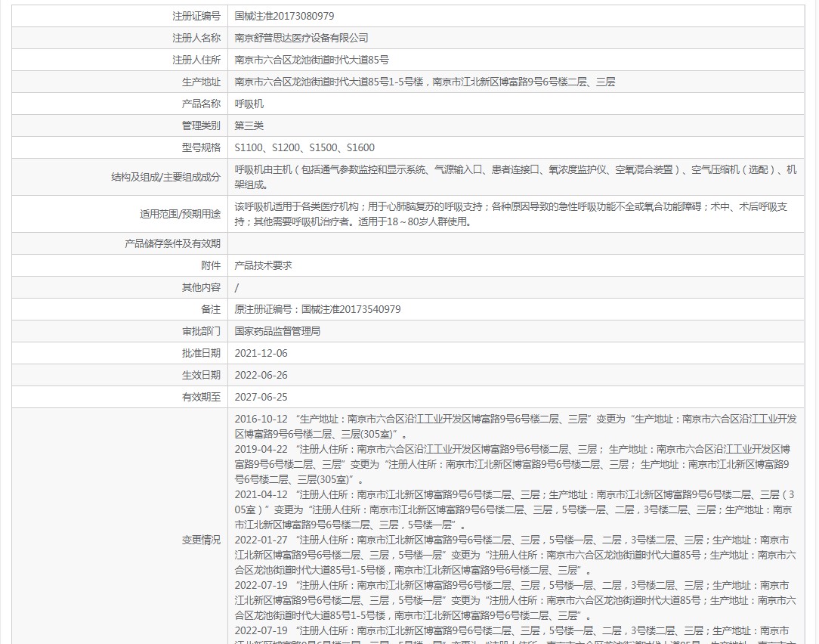The height and width of the screenshot is (644, 819).
Task: Select the 2021-04-12 change entry
Action: [515, 509]
